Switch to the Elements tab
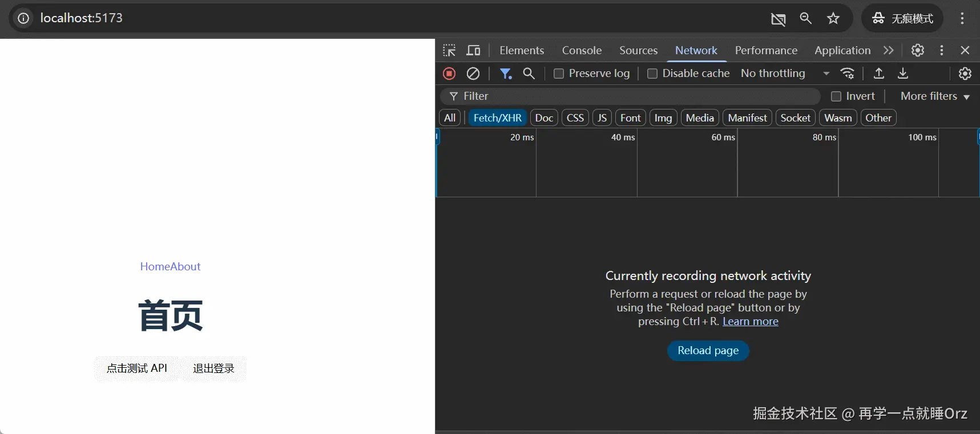The image size is (980, 434). [x=522, y=50]
